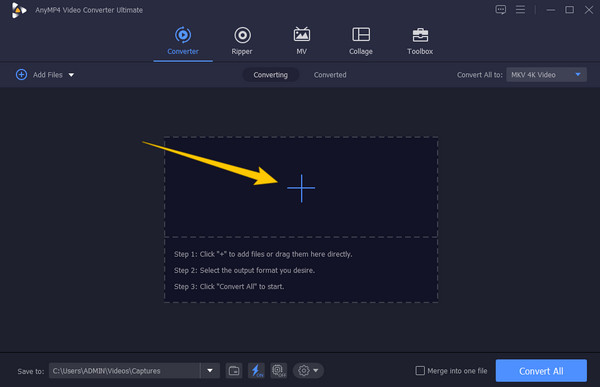The image size is (600, 387).
Task: Click the AnyMP4 app logo
Action: tap(18, 10)
